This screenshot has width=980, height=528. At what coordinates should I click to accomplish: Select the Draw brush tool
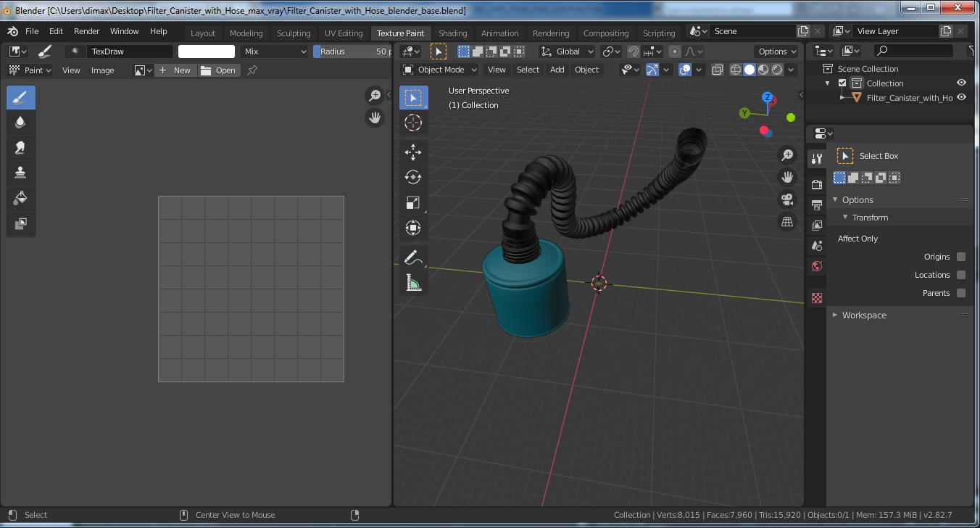pos(20,97)
